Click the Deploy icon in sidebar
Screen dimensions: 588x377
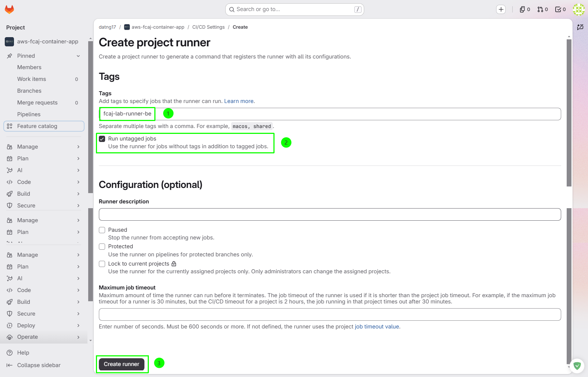pyautogui.click(x=10, y=326)
